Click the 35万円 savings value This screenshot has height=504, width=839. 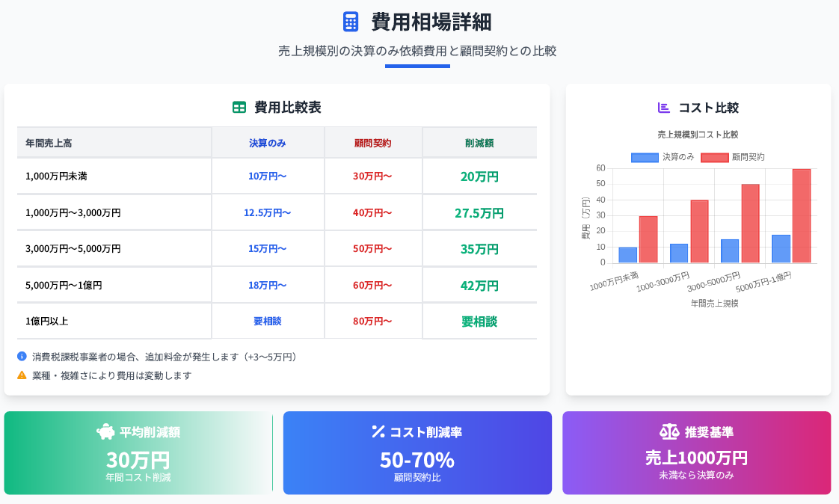pyautogui.click(x=479, y=249)
